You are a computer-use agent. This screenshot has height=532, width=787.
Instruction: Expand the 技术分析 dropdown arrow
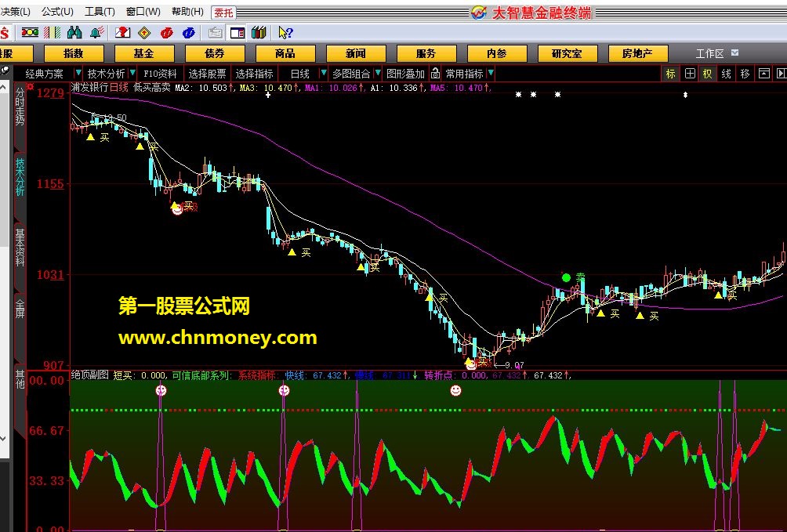pos(132,74)
